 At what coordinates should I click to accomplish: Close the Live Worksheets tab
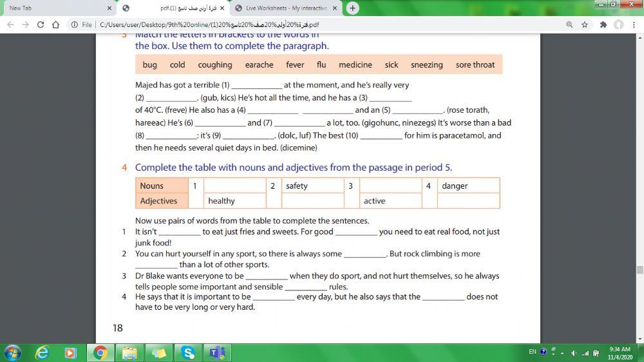[335, 8]
